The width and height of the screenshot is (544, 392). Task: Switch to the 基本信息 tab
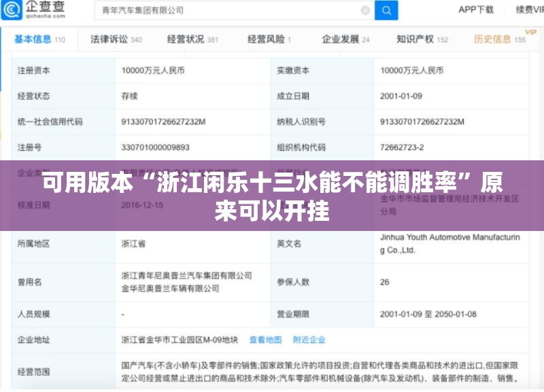[x=39, y=39]
